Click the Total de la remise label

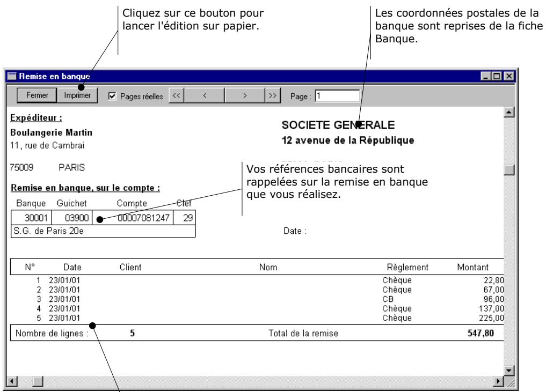pos(303,333)
